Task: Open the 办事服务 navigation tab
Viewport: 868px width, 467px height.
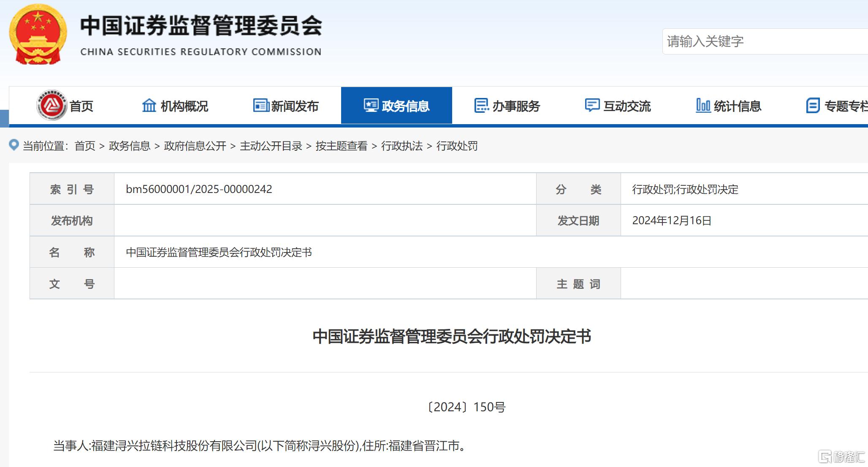Action: tap(507, 106)
